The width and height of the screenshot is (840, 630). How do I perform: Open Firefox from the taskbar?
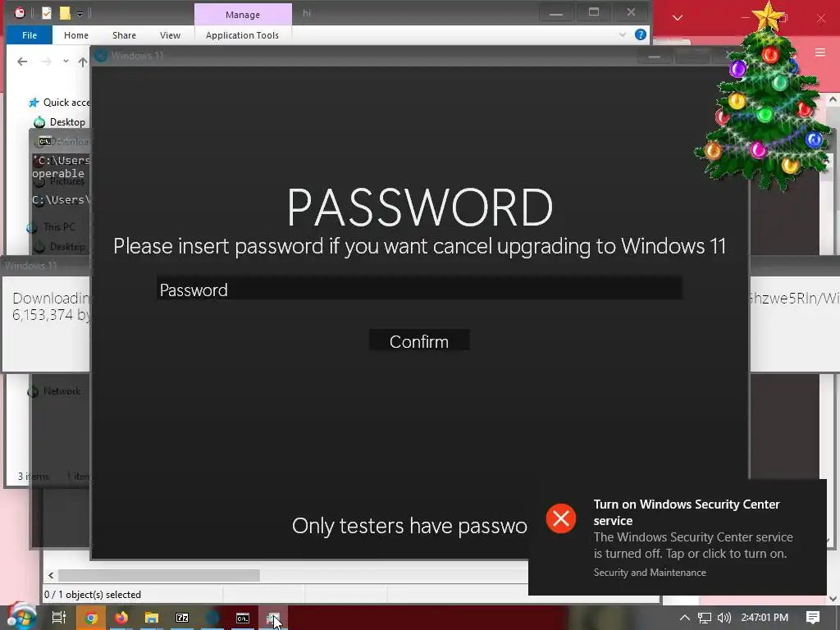pos(121,618)
